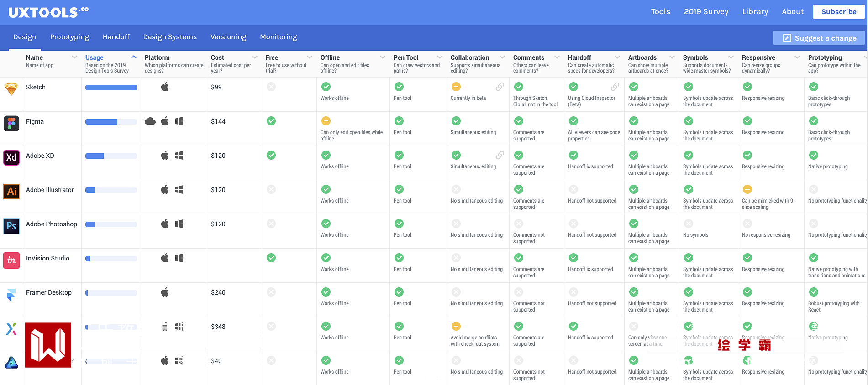Image resolution: width=868 pixels, height=385 pixels.
Task: Click the Figma app logo icon
Action: 11,123
